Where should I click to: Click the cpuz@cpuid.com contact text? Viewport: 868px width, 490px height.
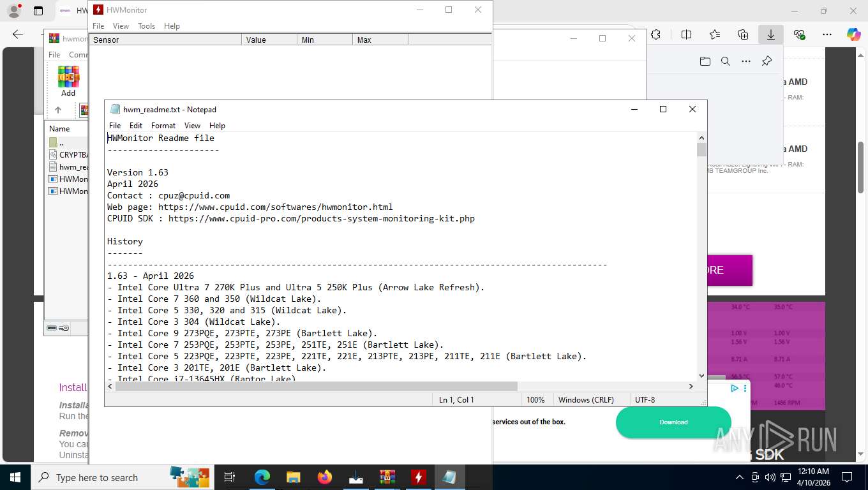click(194, 195)
